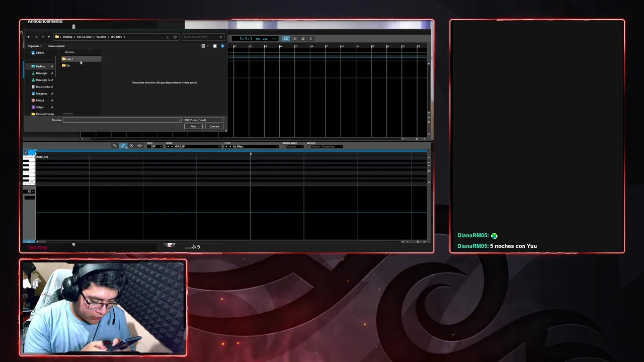Toggle the highlighted editor view button in Vocaloid
Screen dimensions: 644x362
click(x=286, y=39)
